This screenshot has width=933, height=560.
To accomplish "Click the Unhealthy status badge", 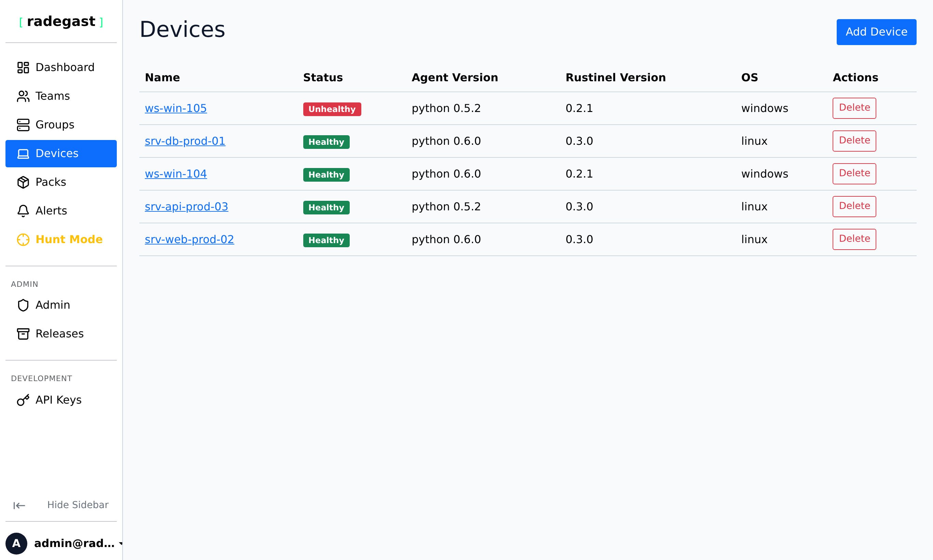I will [x=332, y=109].
